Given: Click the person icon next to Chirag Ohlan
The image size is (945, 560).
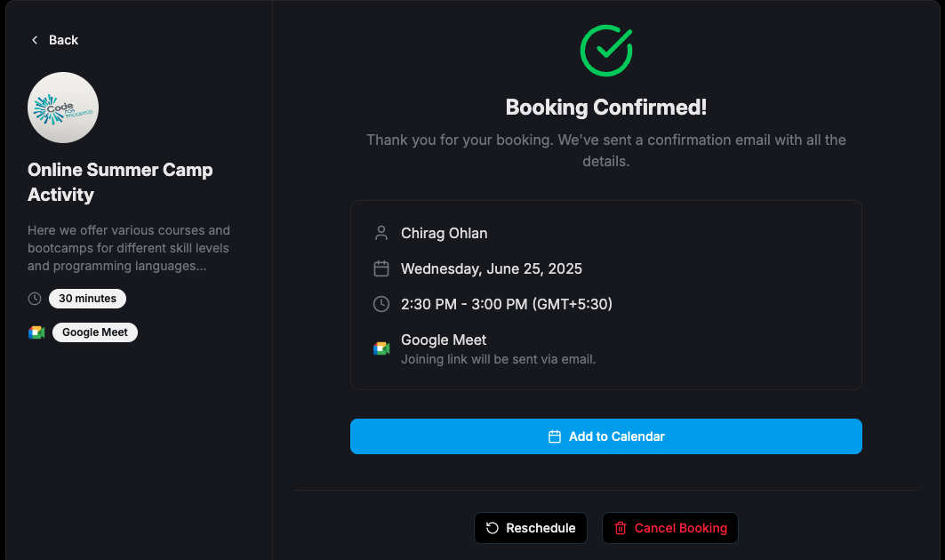Looking at the screenshot, I should [x=381, y=234].
